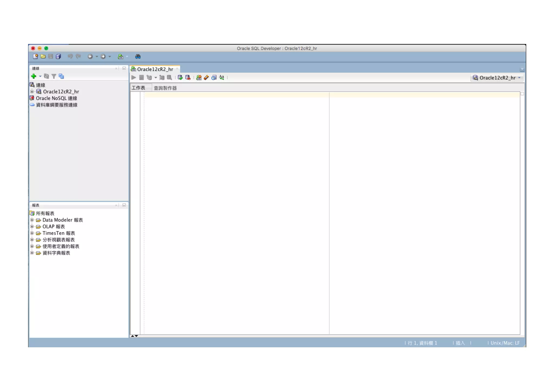This screenshot has width=555, height=392.
Task: Open dropdown arrow next to Back button
Action: click(96, 57)
